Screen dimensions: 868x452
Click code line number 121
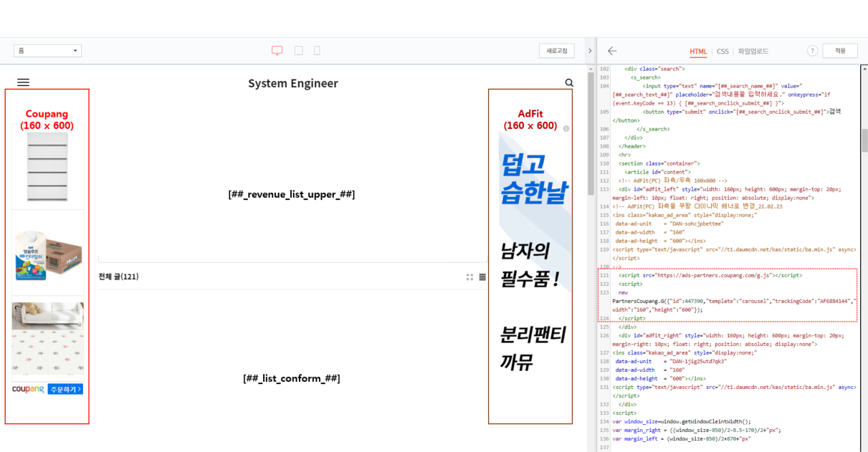coord(604,275)
